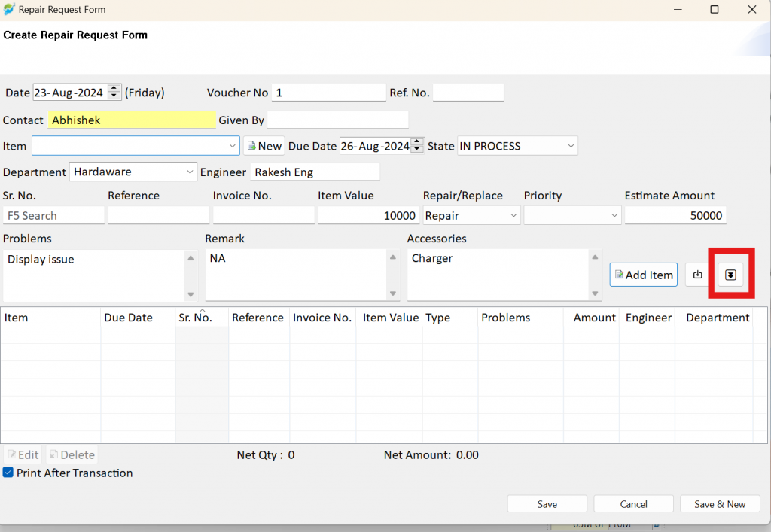Open the Repair/Replace type dropdown
The width and height of the screenshot is (771, 532).
pyautogui.click(x=513, y=215)
